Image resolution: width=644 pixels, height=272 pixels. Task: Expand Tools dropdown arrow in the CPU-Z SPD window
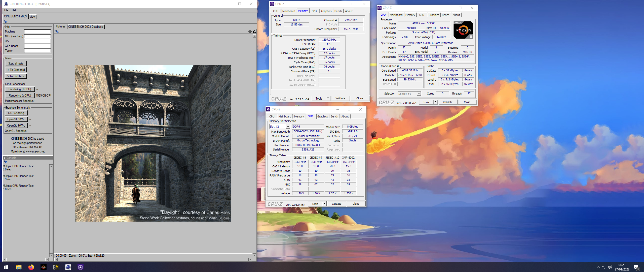tap(324, 204)
